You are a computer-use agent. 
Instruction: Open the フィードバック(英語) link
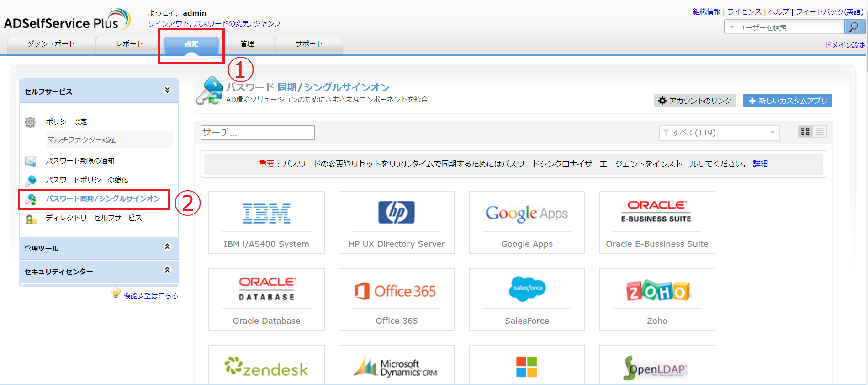click(x=830, y=12)
